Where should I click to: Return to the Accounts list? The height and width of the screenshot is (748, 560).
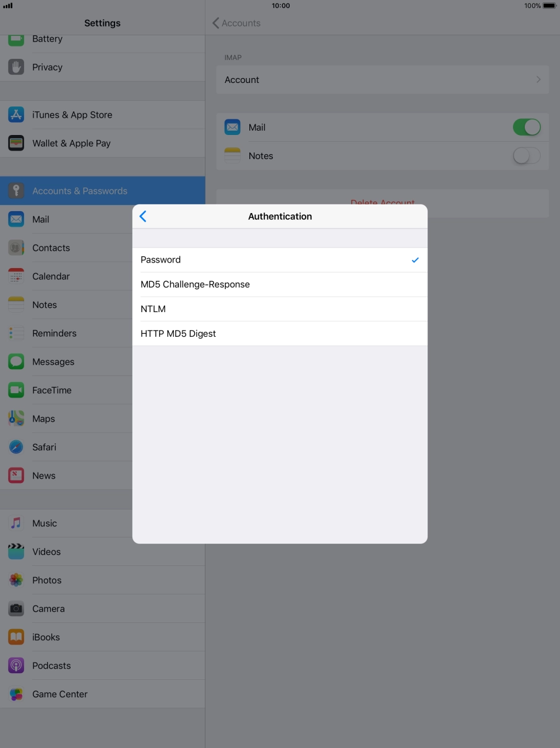pos(236,23)
